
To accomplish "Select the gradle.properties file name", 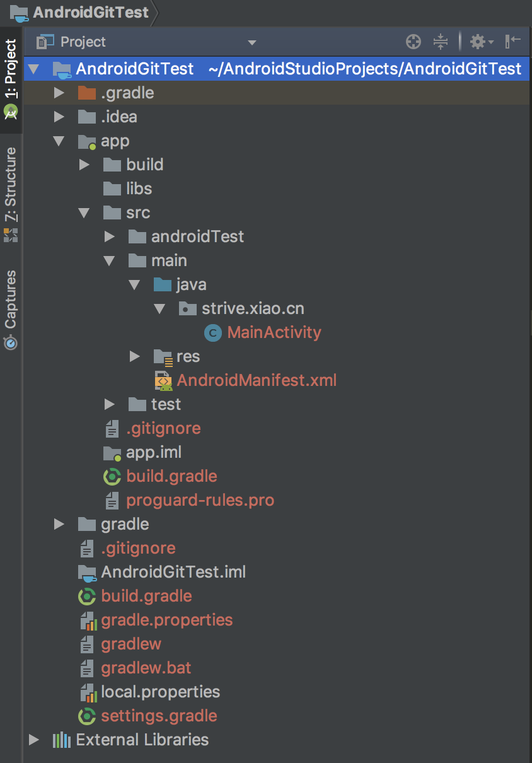I will pyautogui.click(x=167, y=621).
